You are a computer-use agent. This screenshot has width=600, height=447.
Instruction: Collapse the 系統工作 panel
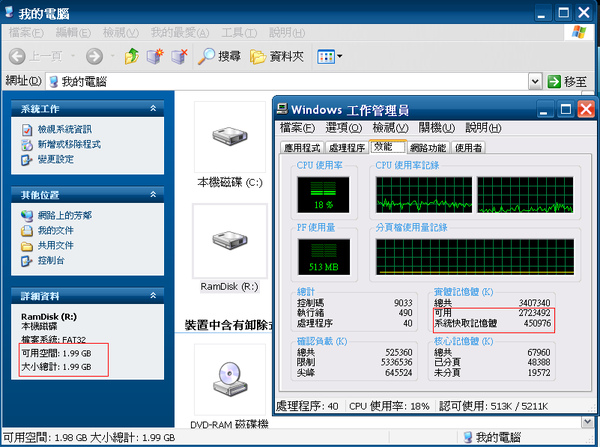click(153, 109)
